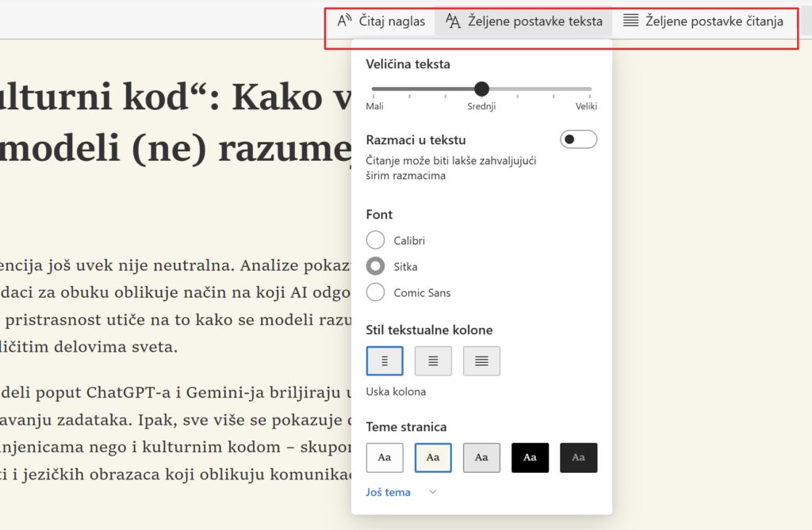Click the Željene postavke čitanja lines icon
The image size is (812, 530).
click(x=630, y=21)
